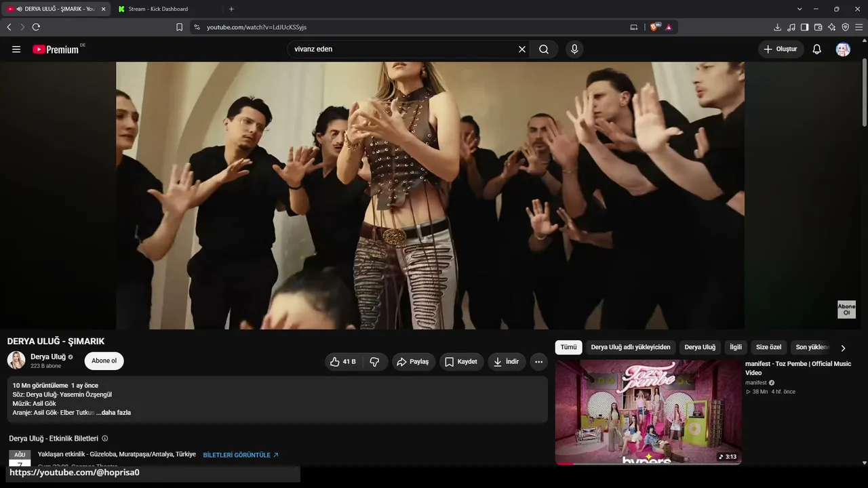Share the video via Paylaş
The height and width of the screenshot is (488, 868).
413,362
